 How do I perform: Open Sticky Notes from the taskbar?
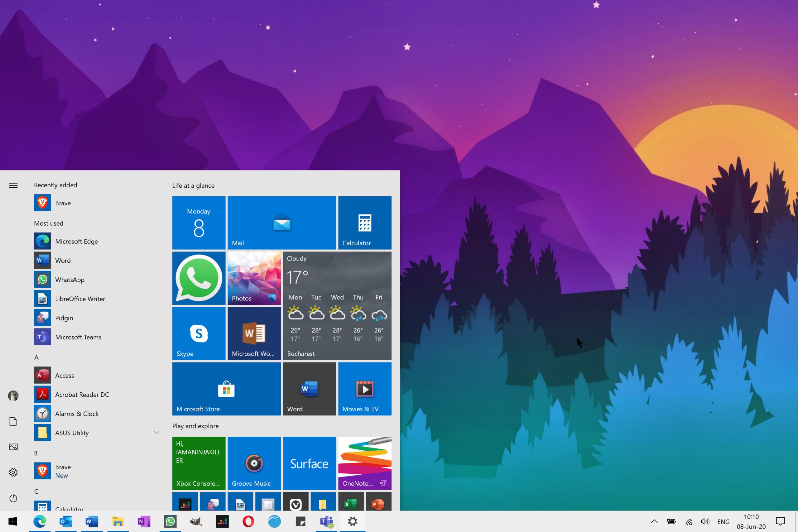(300, 521)
